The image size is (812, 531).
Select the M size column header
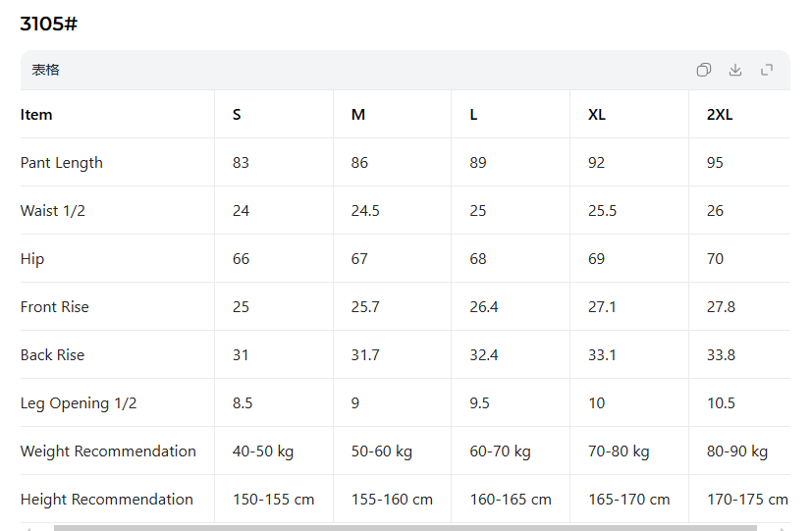[x=358, y=115]
